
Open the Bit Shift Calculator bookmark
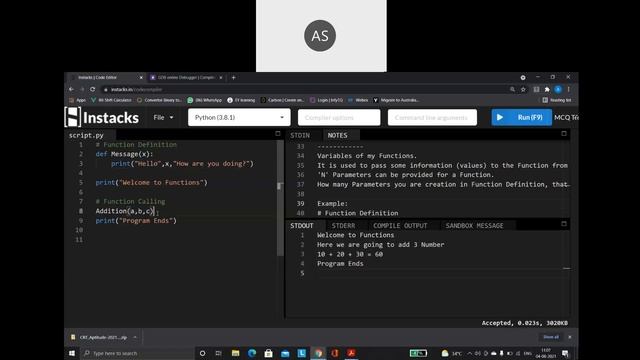point(111,100)
